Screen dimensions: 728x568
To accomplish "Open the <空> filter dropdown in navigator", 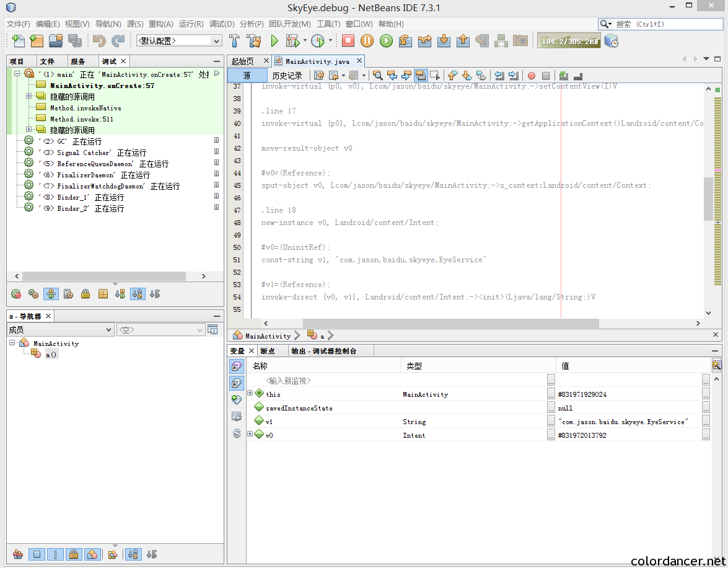I will (160, 330).
